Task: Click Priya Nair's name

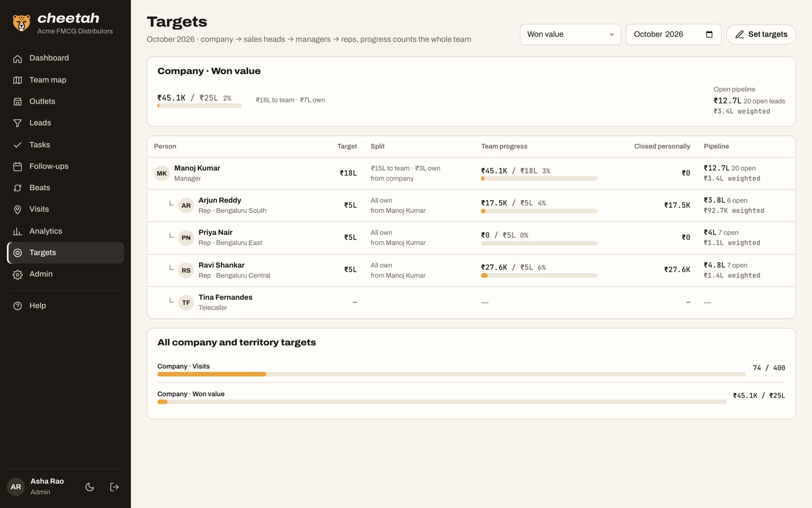Action: 215,233
